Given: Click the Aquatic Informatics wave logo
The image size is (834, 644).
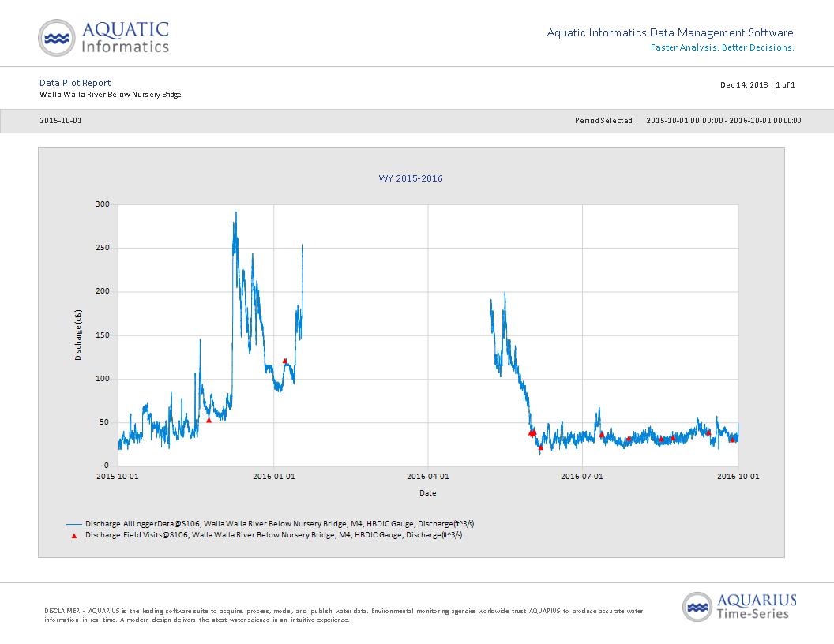Looking at the screenshot, I should pos(57,38).
